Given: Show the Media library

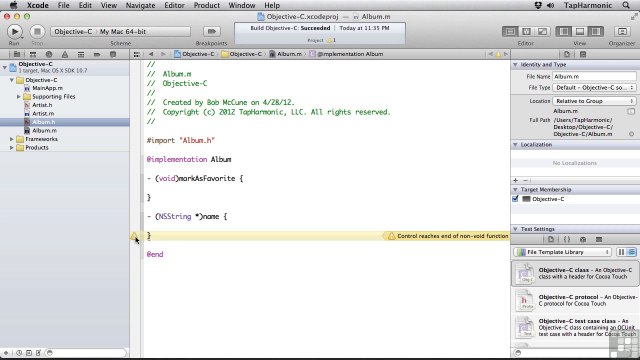Looking at the screenshot, I should pyautogui.click(x=599, y=240).
